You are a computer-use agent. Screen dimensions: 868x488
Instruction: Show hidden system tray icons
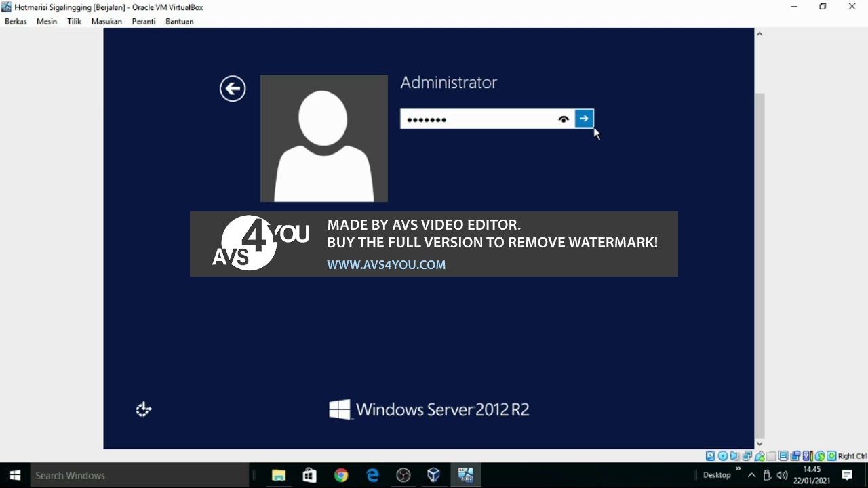tap(751, 475)
